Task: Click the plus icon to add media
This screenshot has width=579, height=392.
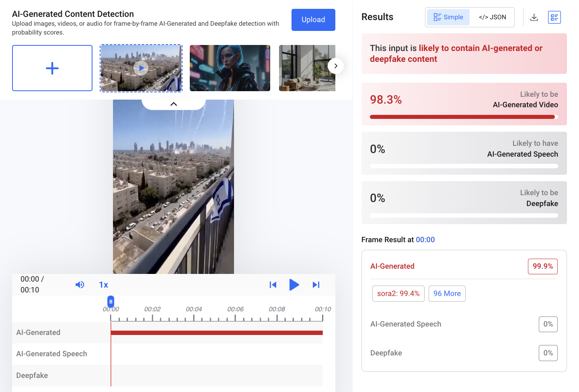Action: click(x=52, y=68)
